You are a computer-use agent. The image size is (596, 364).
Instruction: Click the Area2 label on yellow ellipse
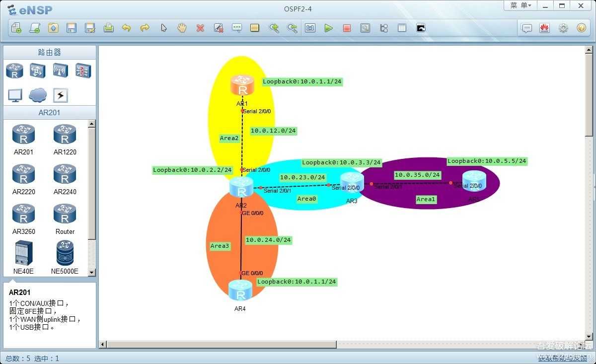[229, 139]
